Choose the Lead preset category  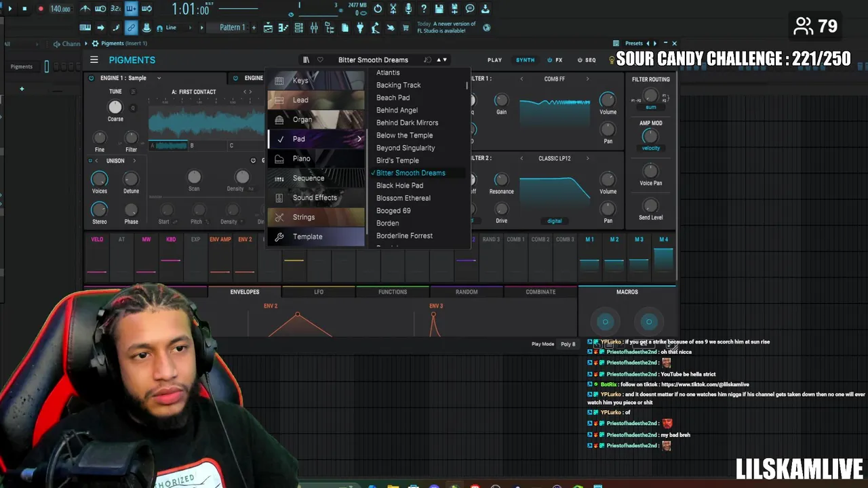(x=316, y=100)
